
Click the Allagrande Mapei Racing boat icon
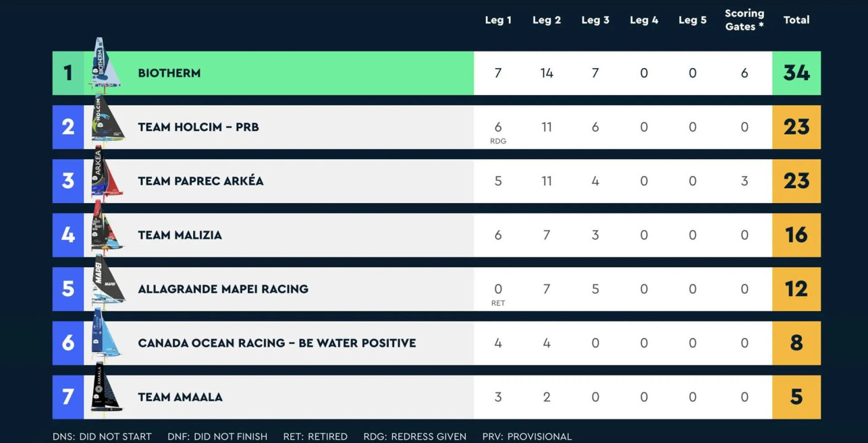(x=107, y=284)
